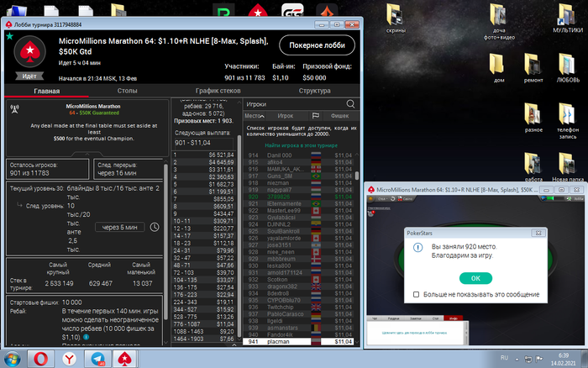Click the scroll up arrow in the players list
Image resolution: width=588 pixels, height=368 pixels.
(357, 155)
